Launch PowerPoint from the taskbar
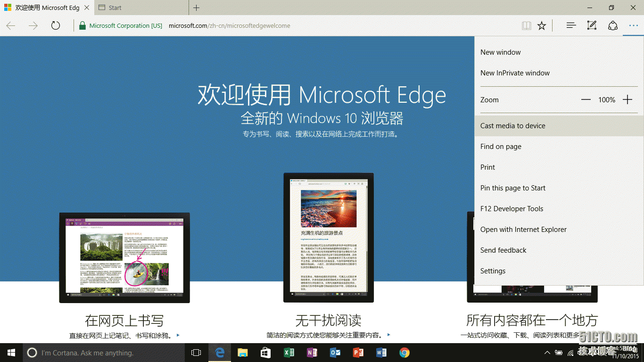This screenshot has width=644, height=362. (x=358, y=353)
